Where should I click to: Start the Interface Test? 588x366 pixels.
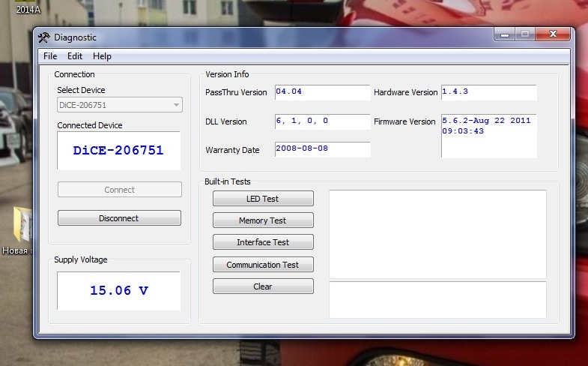tap(263, 242)
